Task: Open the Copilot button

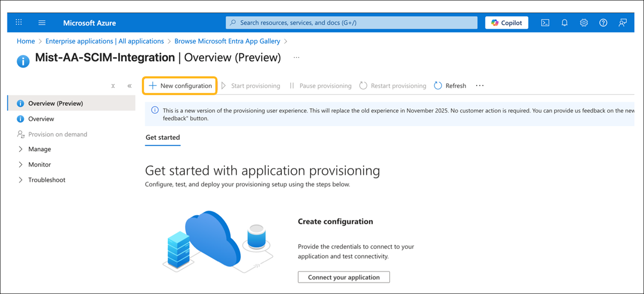Action: tap(506, 22)
